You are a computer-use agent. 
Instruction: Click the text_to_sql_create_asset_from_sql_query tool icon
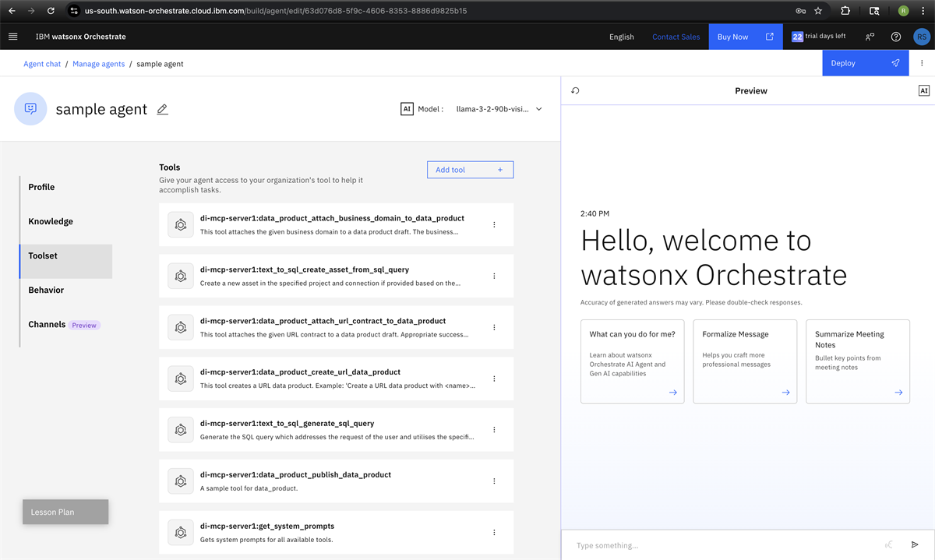point(181,276)
